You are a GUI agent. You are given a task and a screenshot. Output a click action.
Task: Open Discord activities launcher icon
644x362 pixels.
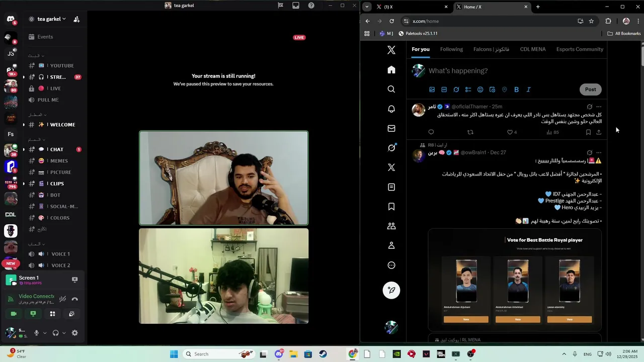(52, 314)
